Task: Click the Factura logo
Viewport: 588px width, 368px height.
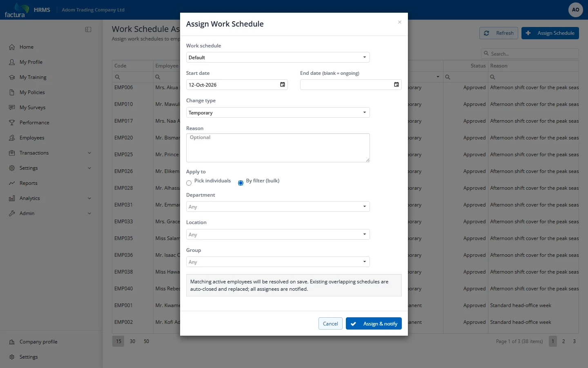Action: click(17, 10)
